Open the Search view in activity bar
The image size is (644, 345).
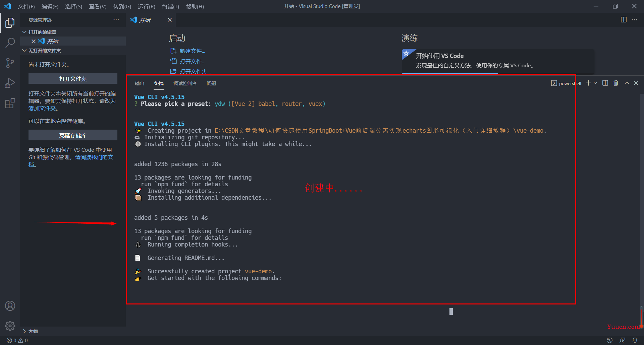click(x=10, y=43)
